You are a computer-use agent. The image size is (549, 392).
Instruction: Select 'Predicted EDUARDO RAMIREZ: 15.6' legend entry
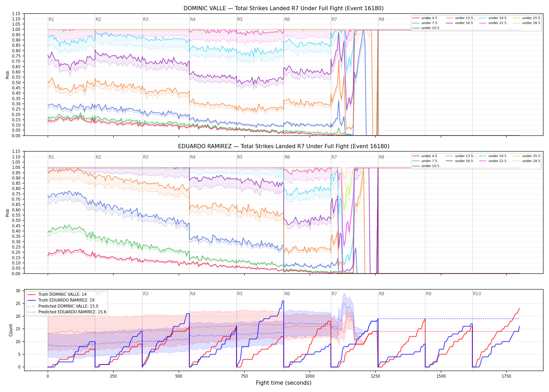click(67, 312)
